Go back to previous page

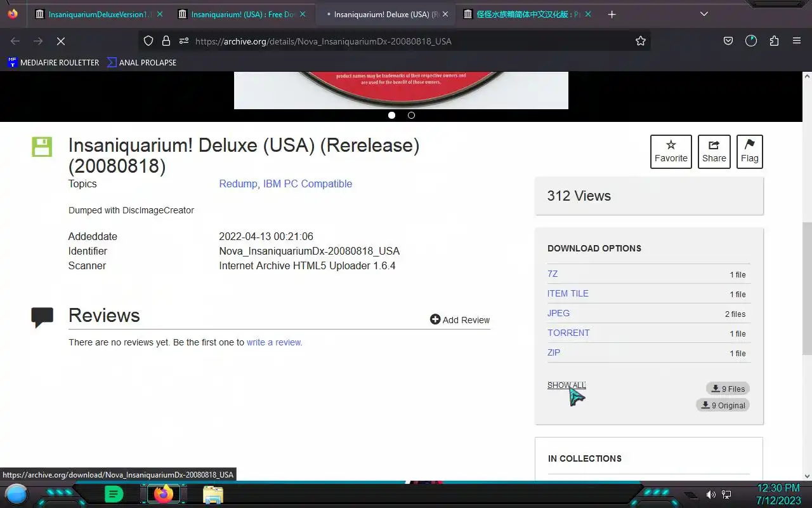click(15, 41)
